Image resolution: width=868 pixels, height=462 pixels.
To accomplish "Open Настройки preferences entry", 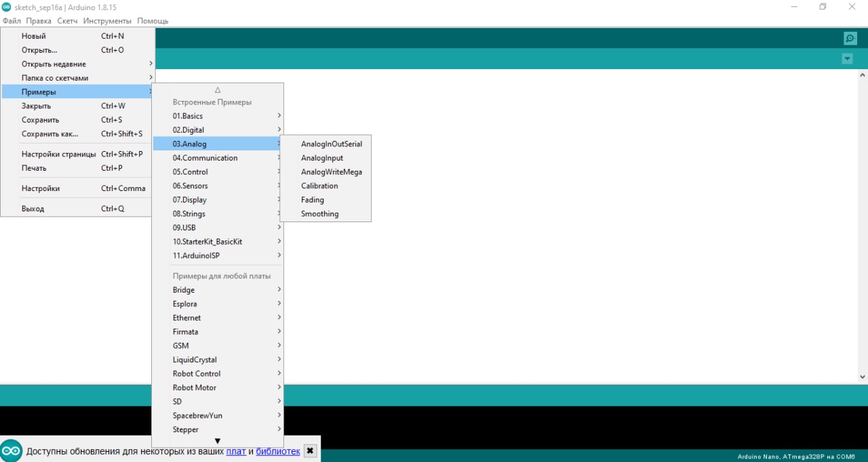I will (x=78, y=188).
